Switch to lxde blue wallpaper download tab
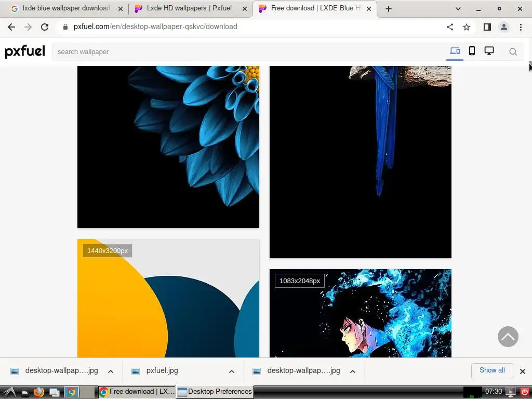The height and width of the screenshot is (399, 532). pos(66,8)
